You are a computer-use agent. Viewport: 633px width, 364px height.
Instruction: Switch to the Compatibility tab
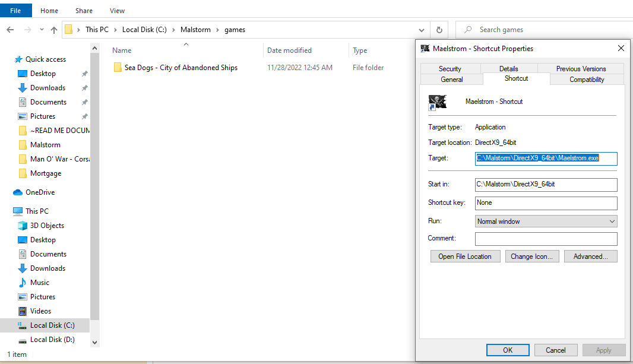coord(587,80)
